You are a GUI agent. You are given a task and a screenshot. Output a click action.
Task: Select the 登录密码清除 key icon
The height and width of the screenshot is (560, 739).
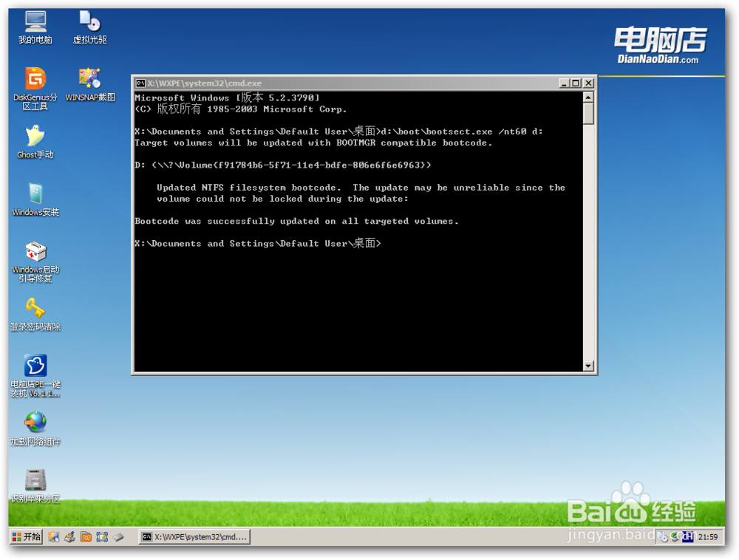(35, 314)
